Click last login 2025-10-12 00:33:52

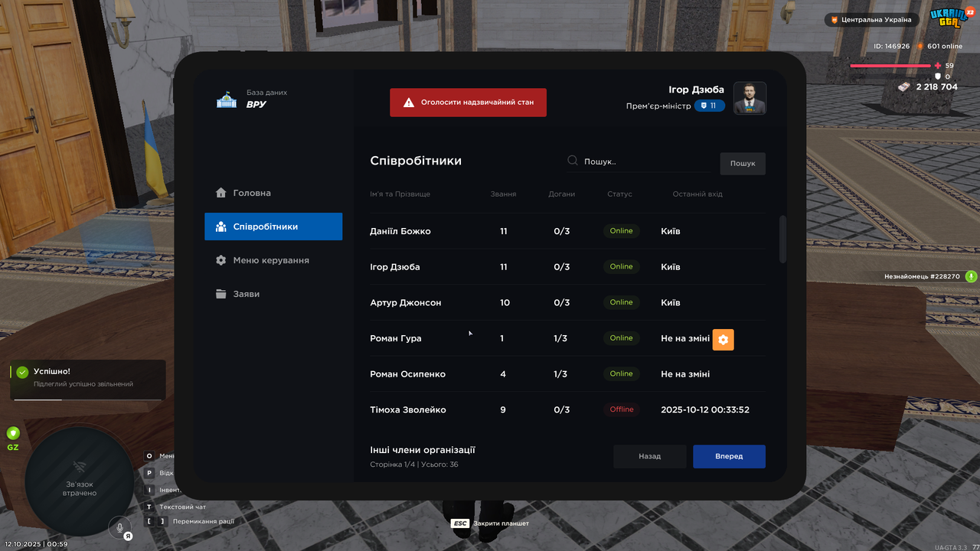tap(705, 410)
